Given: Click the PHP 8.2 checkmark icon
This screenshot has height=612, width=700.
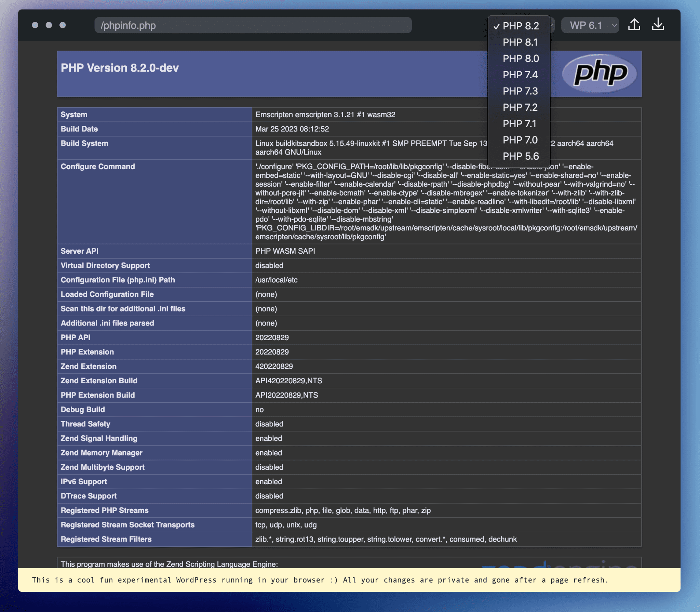Looking at the screenshot, I should [x=495, y=25].
